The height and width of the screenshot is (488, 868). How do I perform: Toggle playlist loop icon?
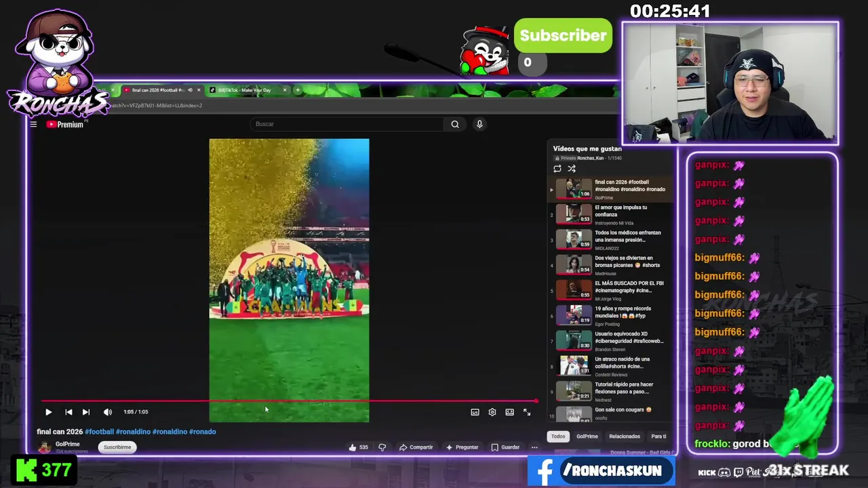(557, 169)
